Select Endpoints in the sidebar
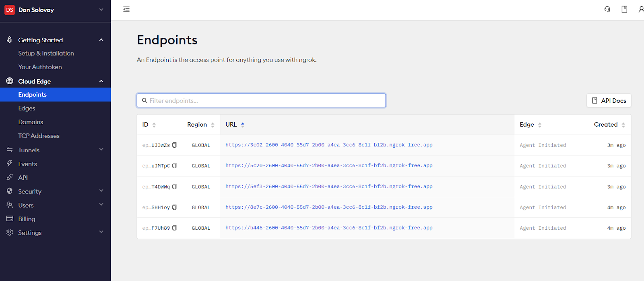Viewport: 644px width, 281px height. (x=55, y=94)
